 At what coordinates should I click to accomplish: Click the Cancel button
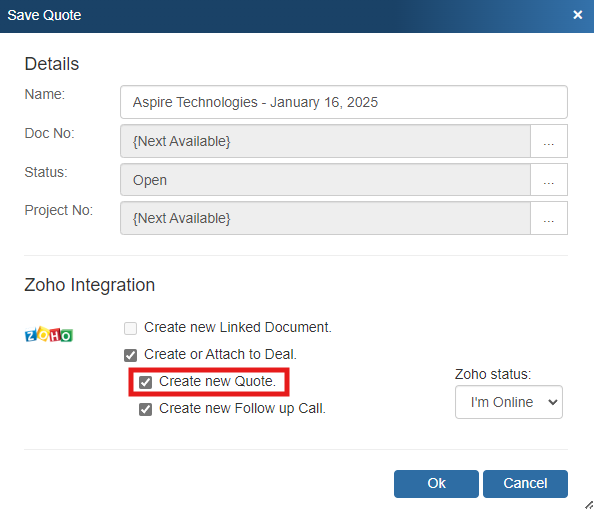click(525, 483)
